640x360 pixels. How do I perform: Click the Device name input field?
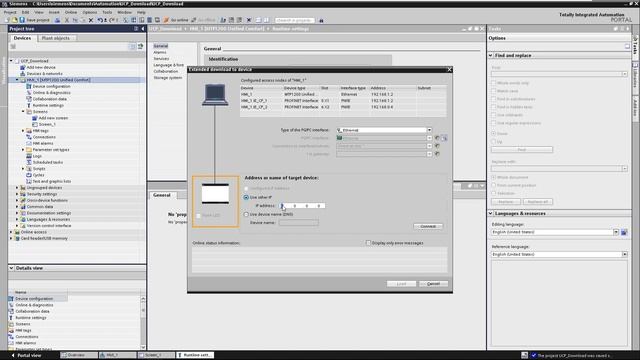pyautogui.click(x=298, y=222)
